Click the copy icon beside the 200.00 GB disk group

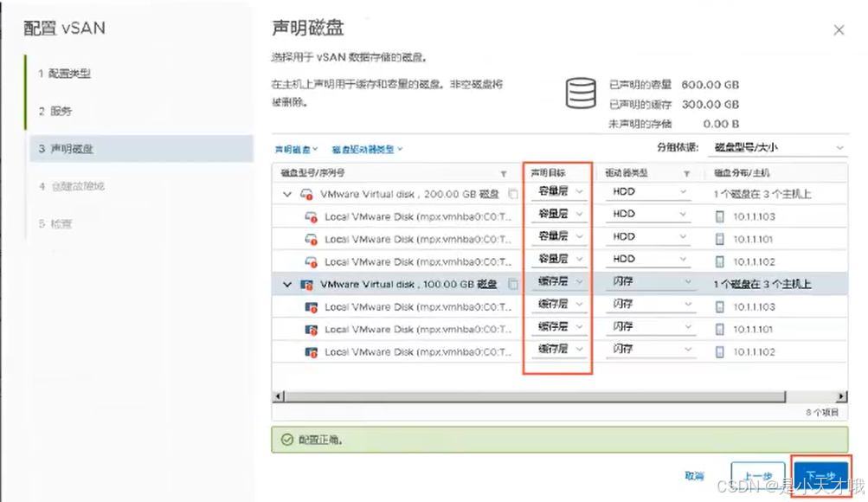pos(513,194)
